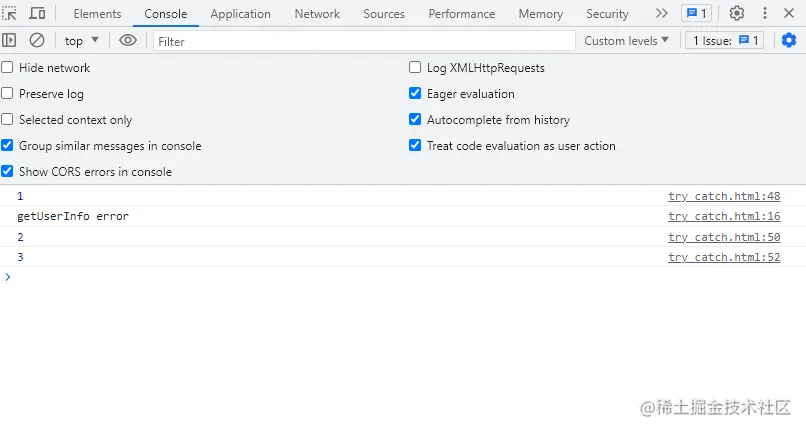
Task: Click the 1 Issue button
Action: tap(726, 41)
